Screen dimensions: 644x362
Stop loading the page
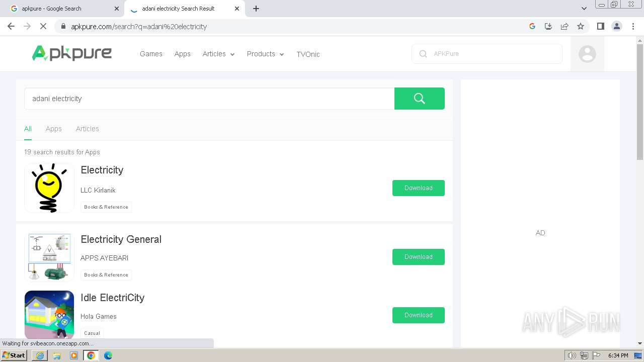tap(43, 26)
